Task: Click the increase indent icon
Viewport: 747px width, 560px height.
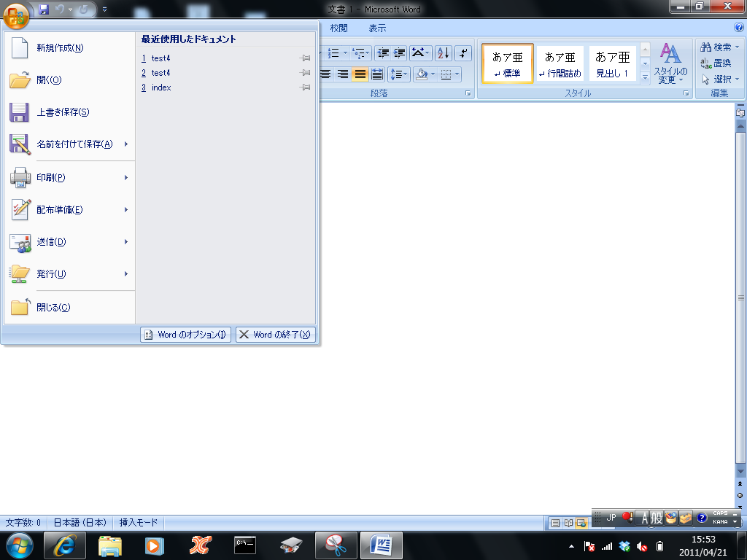Action: (399, 52)
